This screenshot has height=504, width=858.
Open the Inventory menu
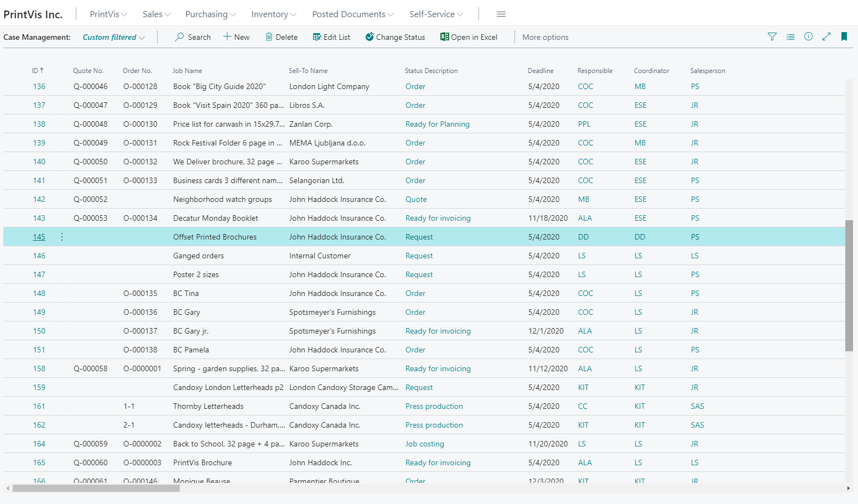click(273, 14)
